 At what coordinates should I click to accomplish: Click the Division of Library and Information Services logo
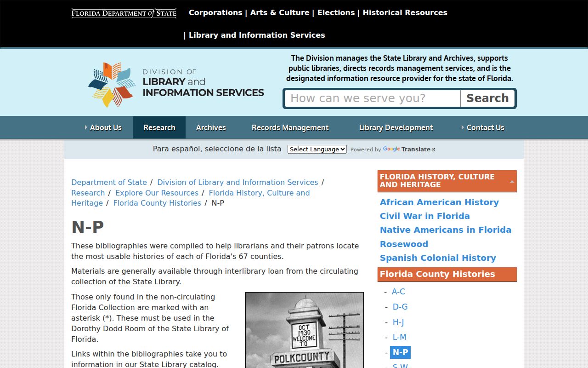176,85
